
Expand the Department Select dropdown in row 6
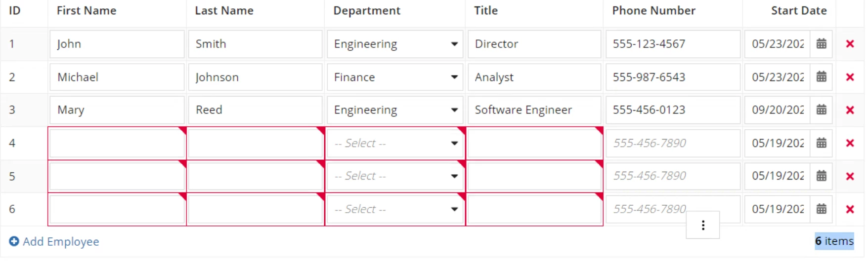(394, 209)
